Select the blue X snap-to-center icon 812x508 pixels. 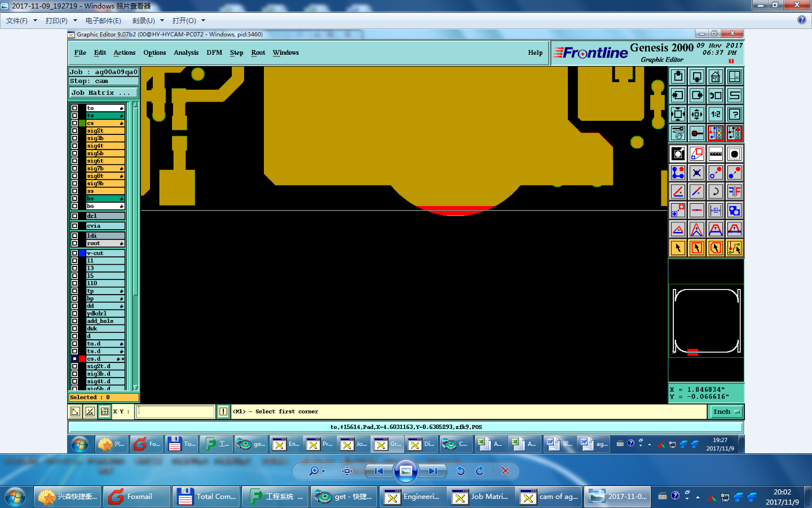tap(697, 173)
